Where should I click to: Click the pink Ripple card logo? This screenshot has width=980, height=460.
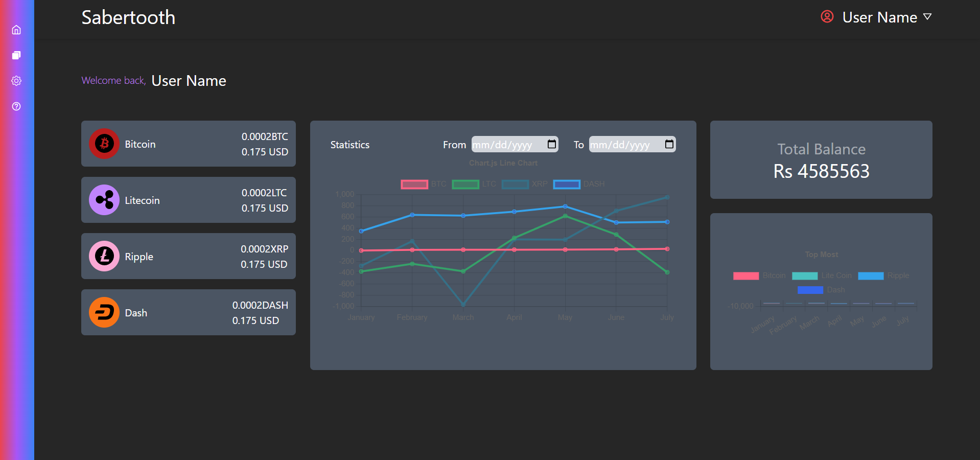[104, 256]
